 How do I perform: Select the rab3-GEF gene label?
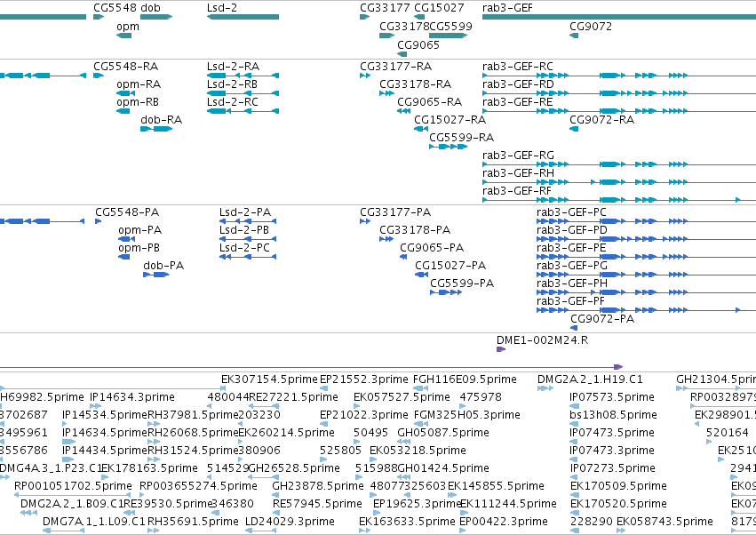coord(507,8)
